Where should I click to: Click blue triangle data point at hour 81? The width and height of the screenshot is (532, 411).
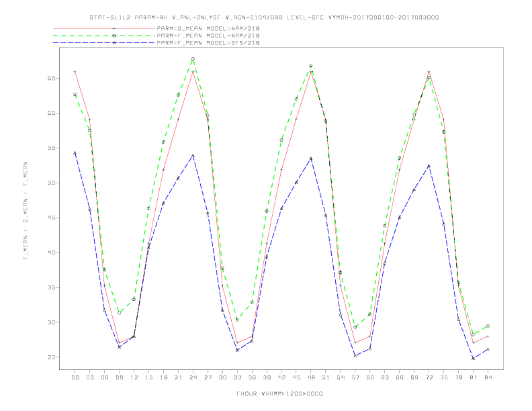pos(474,359)
